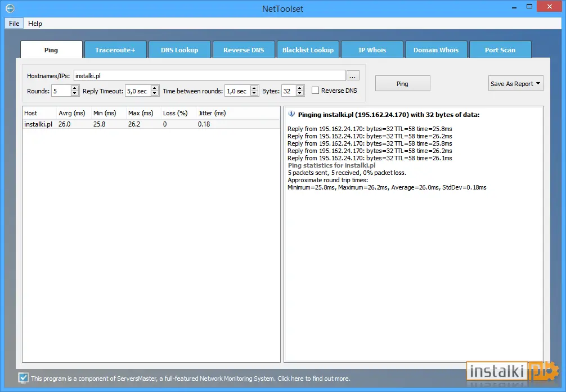Decrease Time between rounds with down arrow
This screenshot has width=566, height=392.
click(x=254, y=93)
